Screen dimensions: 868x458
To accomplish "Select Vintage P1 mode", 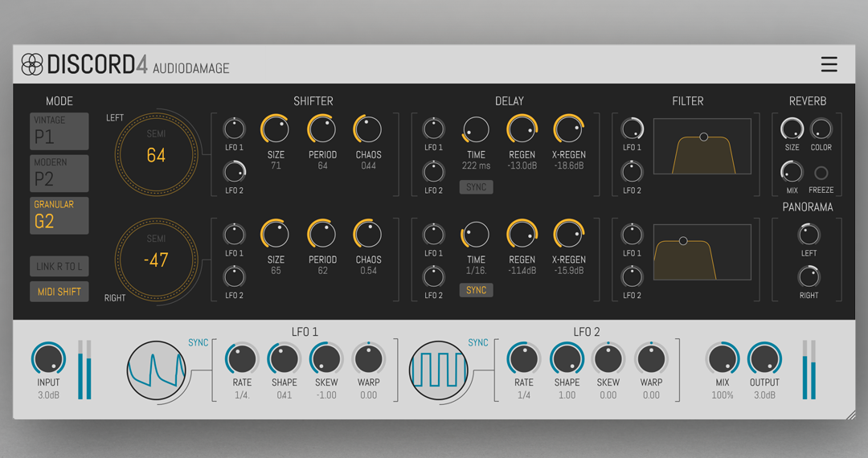I will pyautogui.click(x=59, y=131).
